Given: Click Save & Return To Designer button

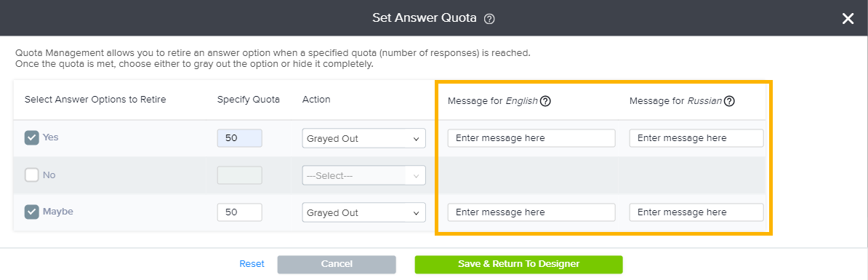Looking at the screenshot, I should 519,264.
